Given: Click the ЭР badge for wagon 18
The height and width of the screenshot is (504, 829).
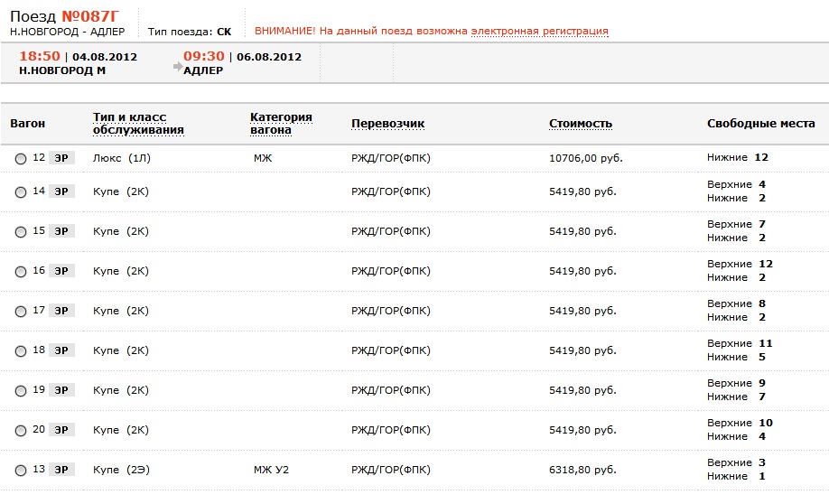Looking at the screenshot, I should (61, 350).
